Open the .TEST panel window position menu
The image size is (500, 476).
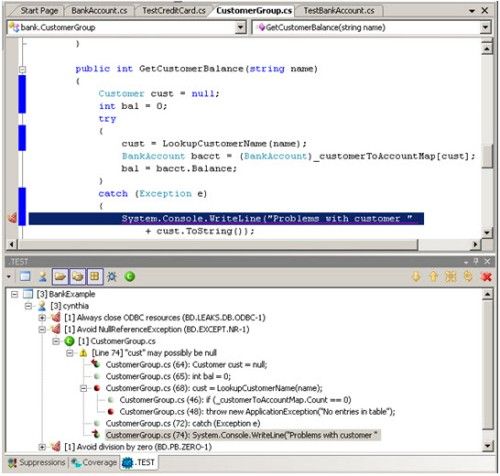[466, 262]
